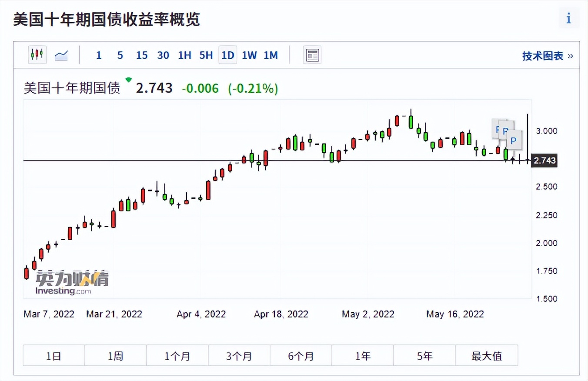Open the information icon at top right
Screen dimensions: 588x381
tap(568, 19)
